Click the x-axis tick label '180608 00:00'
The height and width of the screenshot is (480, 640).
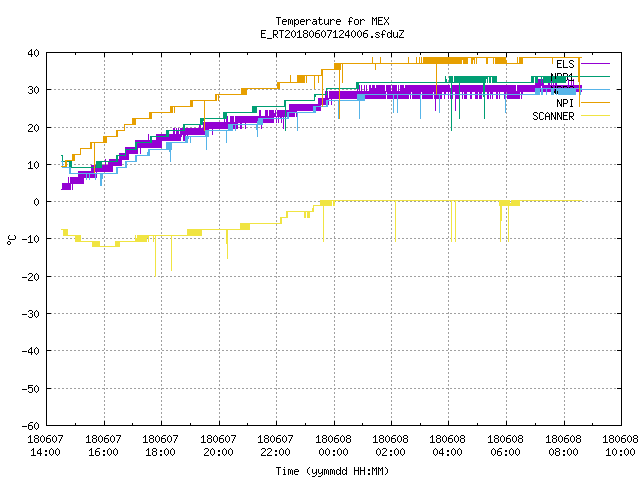coord(333,446)
